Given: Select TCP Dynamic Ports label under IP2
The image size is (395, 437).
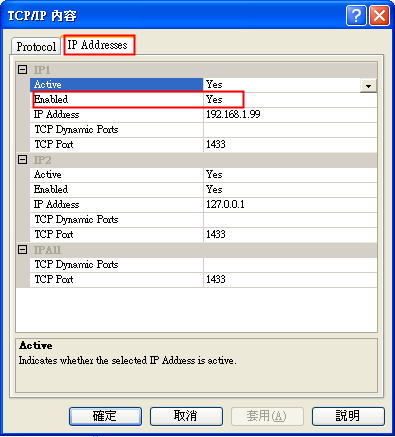Looking at the screenshot, I should [116, 220].
